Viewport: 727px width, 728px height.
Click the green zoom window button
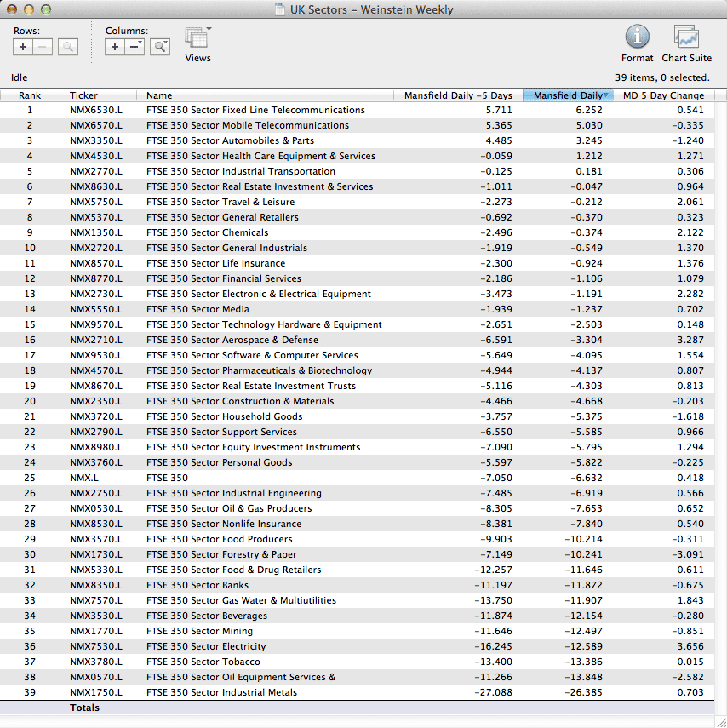46,10
